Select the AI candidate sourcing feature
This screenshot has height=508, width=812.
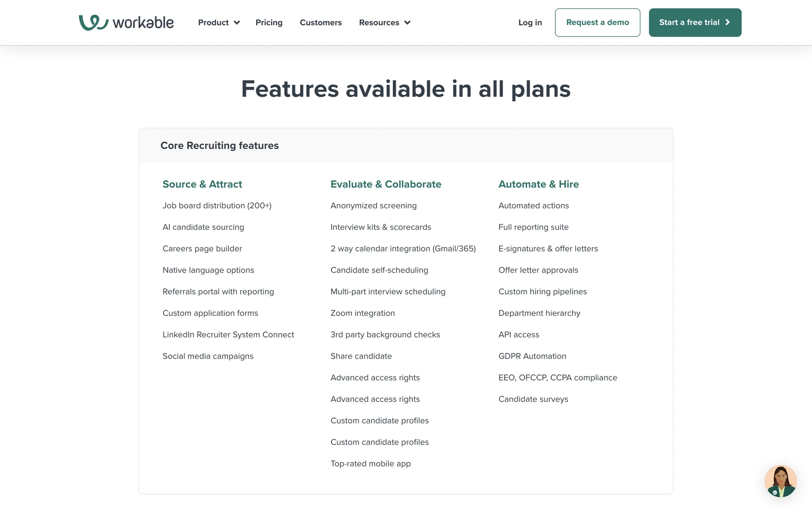pos(203,227)
